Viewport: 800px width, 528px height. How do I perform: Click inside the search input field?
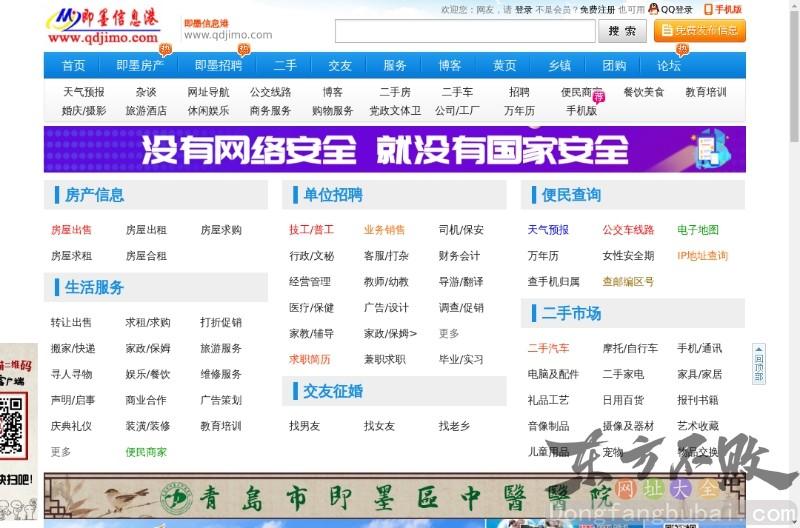465,31
